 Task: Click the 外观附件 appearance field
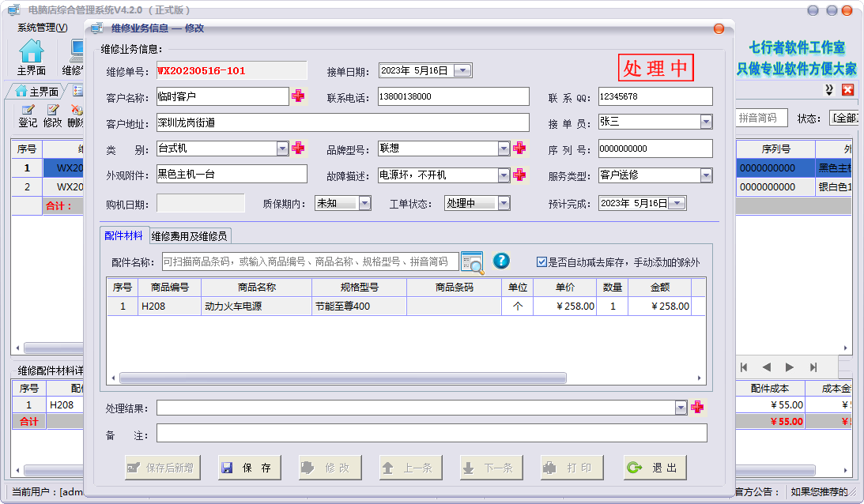[x=232, y=174]
